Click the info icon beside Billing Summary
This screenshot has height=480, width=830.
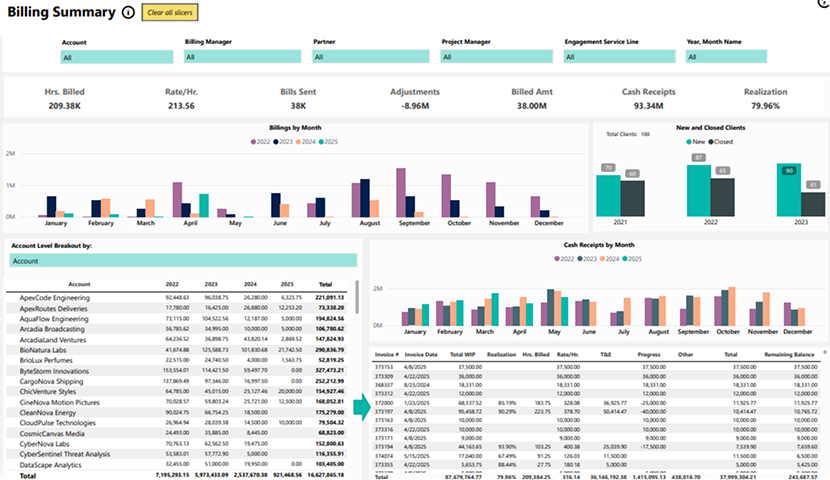pos(127,12)
